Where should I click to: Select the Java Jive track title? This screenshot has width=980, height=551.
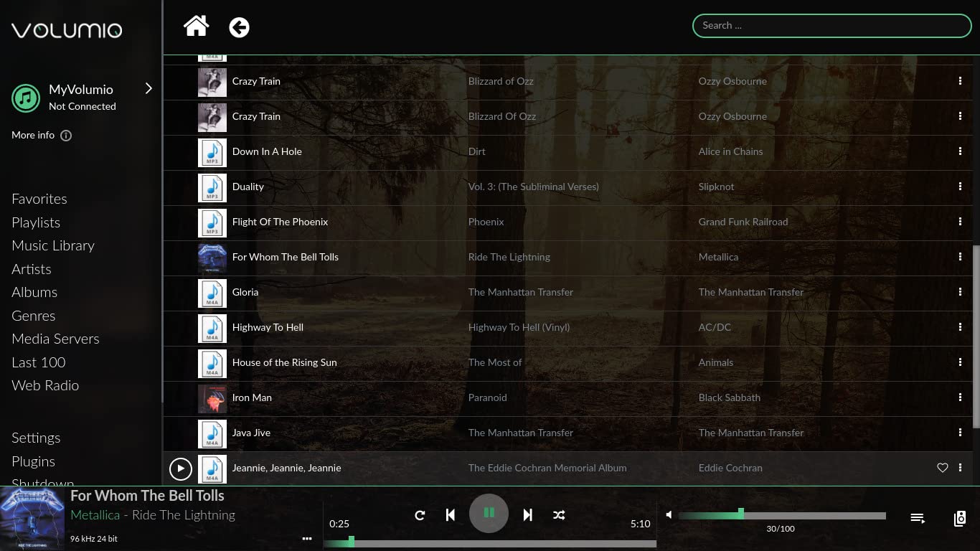click(x=251, y=433)
